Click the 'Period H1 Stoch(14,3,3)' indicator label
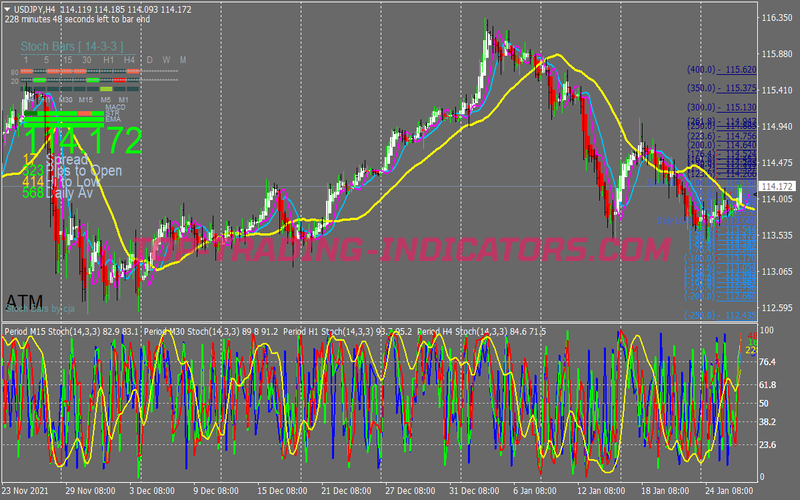Image resolution: width=800 pixels, height=500 pixels. point(327,332)
